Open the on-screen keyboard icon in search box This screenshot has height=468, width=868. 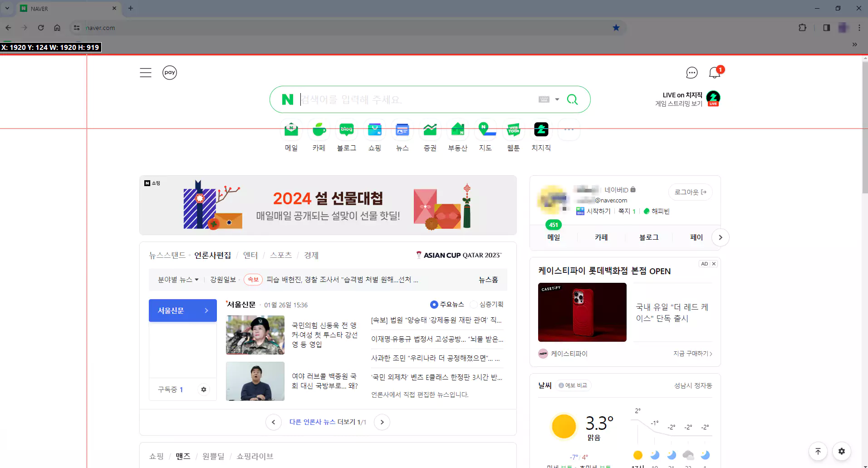544,99
